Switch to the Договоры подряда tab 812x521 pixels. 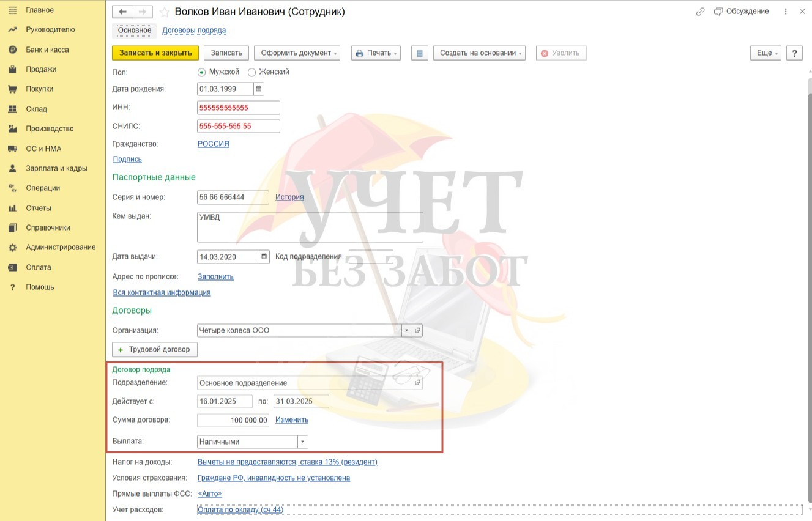pos(194,30)
